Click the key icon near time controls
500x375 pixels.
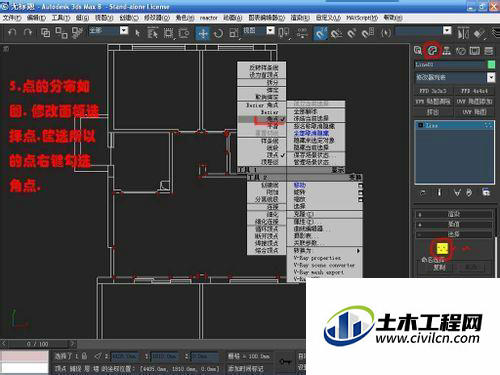(285, 361)
